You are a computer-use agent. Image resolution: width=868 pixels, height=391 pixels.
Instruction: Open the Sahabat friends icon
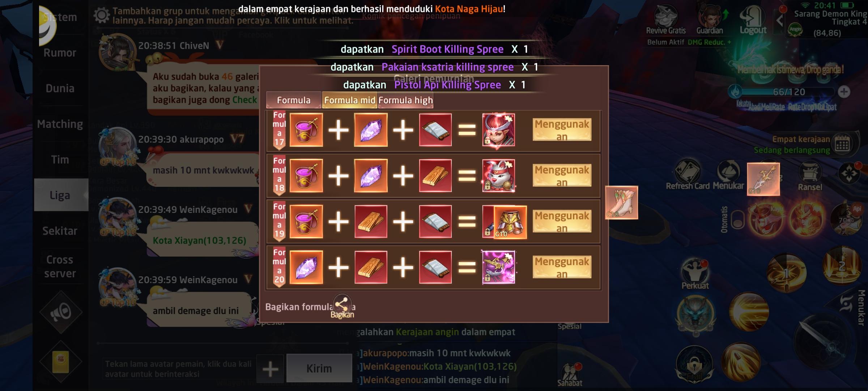[570, 374]
